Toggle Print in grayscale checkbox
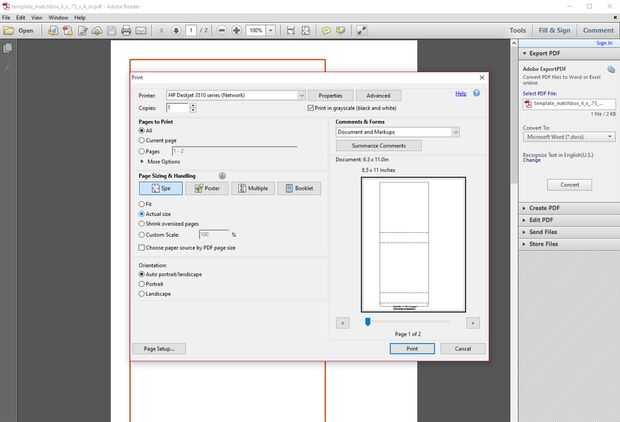This screenshot has height=422, width=620. point(310,108)
